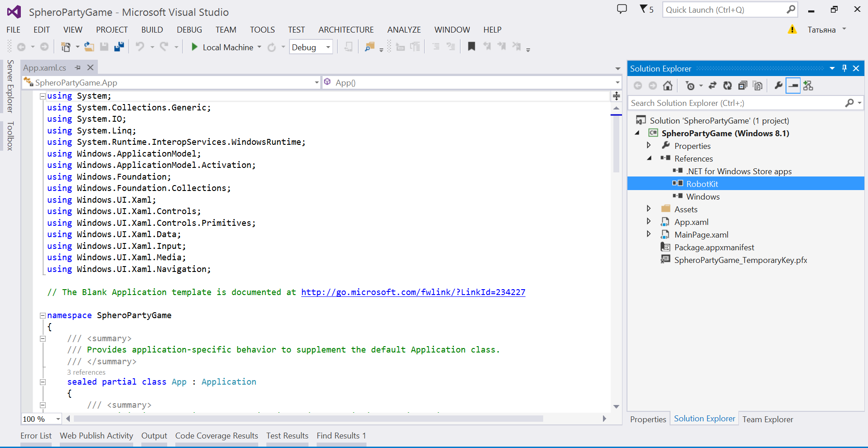Start debugging with green play icon
Viewport: 868px width, 448px height.
pos(194,47)
